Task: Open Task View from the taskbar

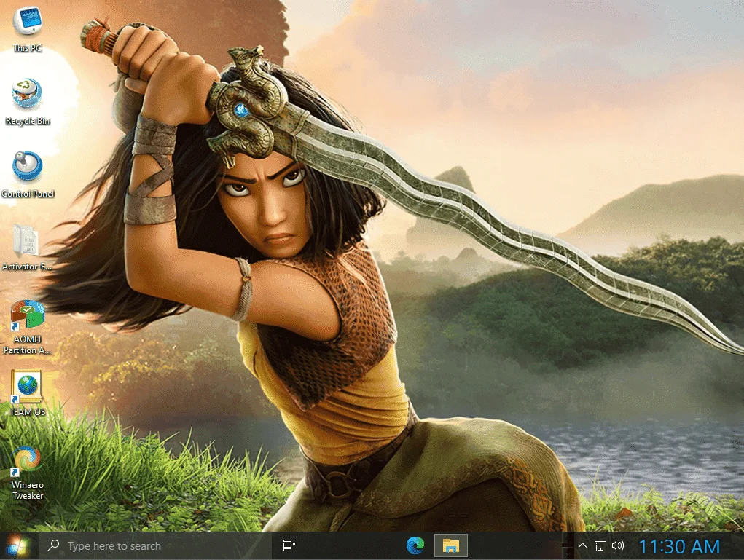Action: coord(289,545)
